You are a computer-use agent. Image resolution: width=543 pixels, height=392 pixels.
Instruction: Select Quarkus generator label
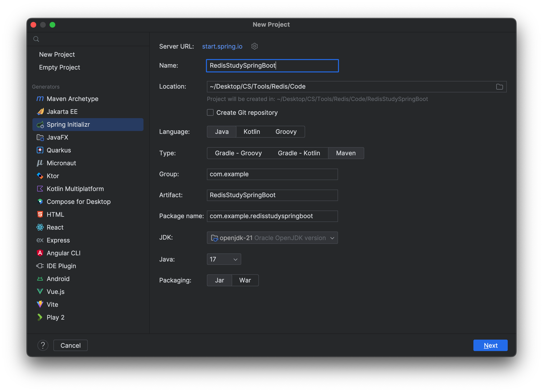tap(59, 150)
